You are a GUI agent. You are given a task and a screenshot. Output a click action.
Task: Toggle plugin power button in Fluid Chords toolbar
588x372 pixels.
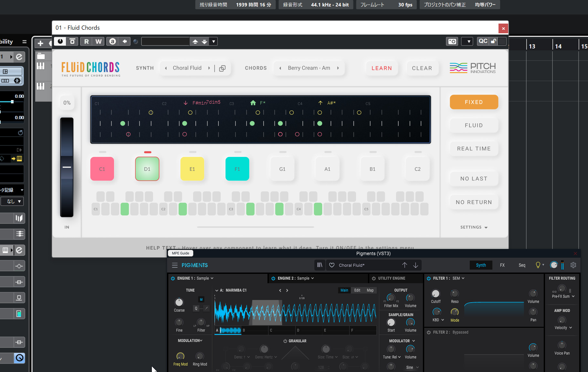click(x=60, y=41)
